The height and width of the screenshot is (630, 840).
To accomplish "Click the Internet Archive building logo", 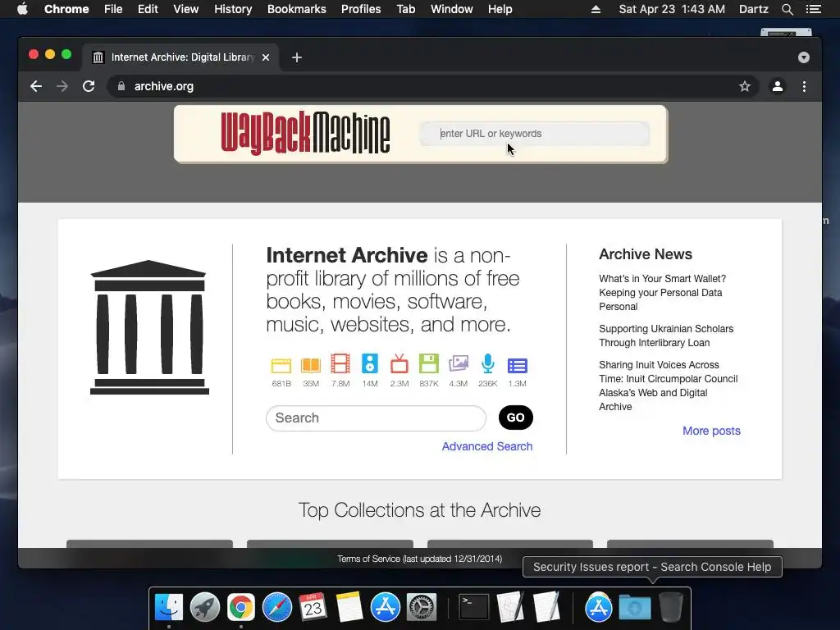I will [x=149, y=327].
